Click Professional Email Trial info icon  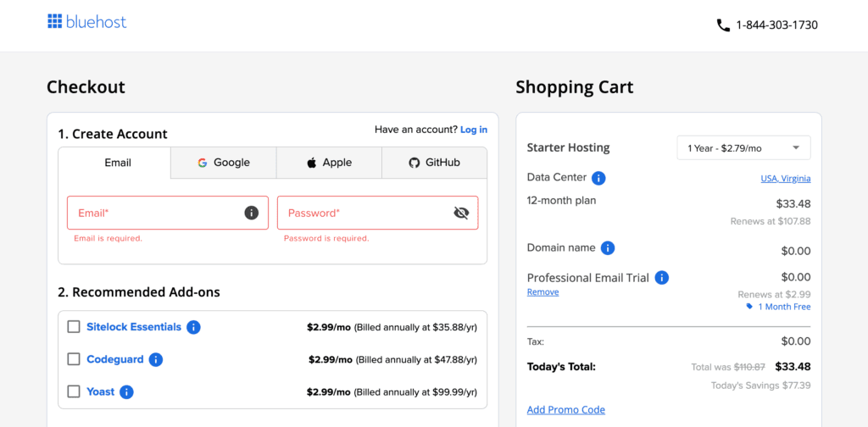point(662,278)
